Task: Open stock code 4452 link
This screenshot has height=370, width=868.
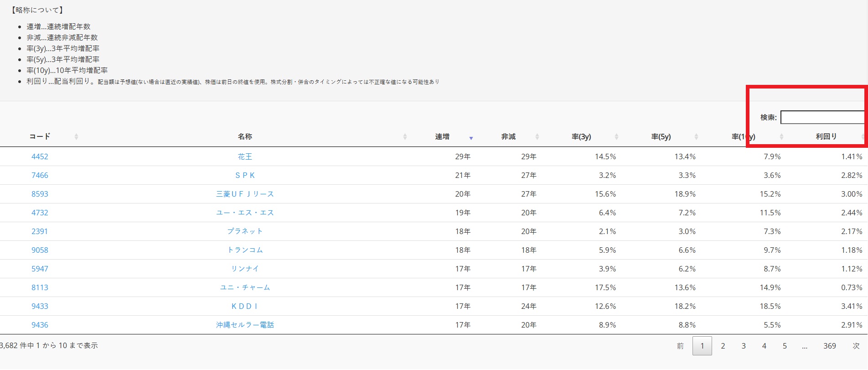Action: click(x=40, y=157)
